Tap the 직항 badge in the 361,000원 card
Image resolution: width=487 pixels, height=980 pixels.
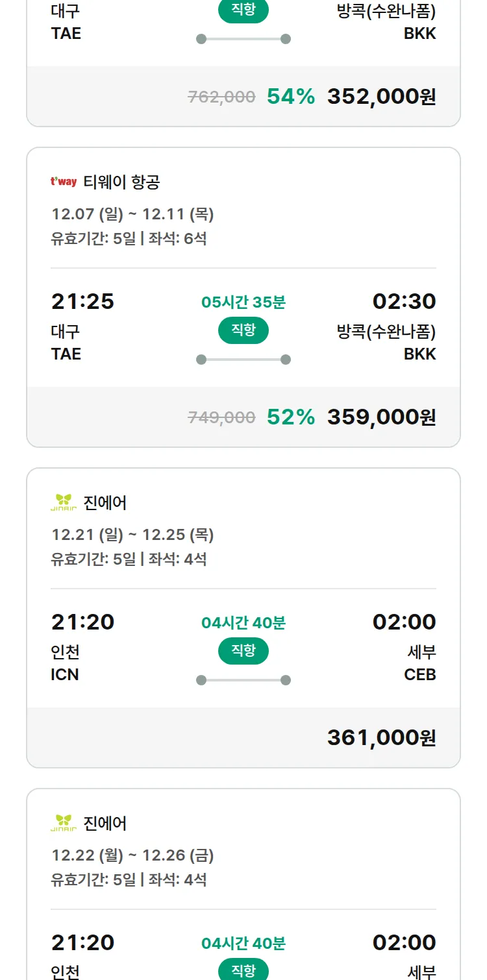[243, 651]
